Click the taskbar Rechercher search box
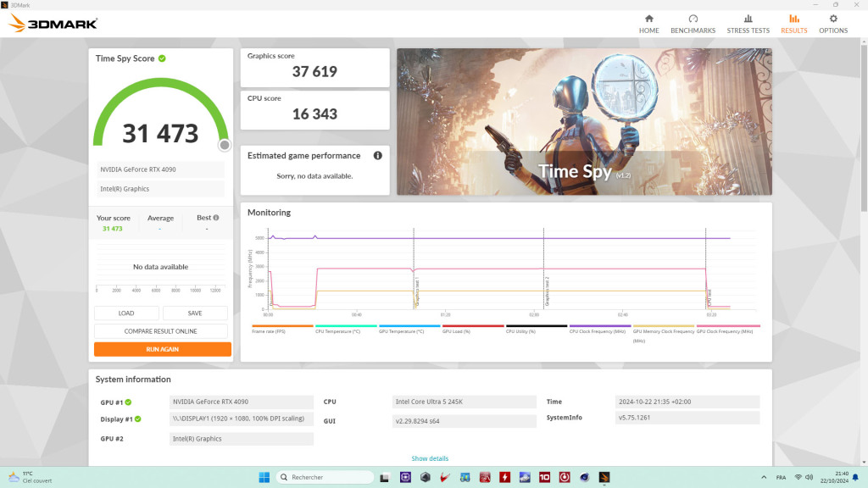The image size is (868, 488). [325, 477]
